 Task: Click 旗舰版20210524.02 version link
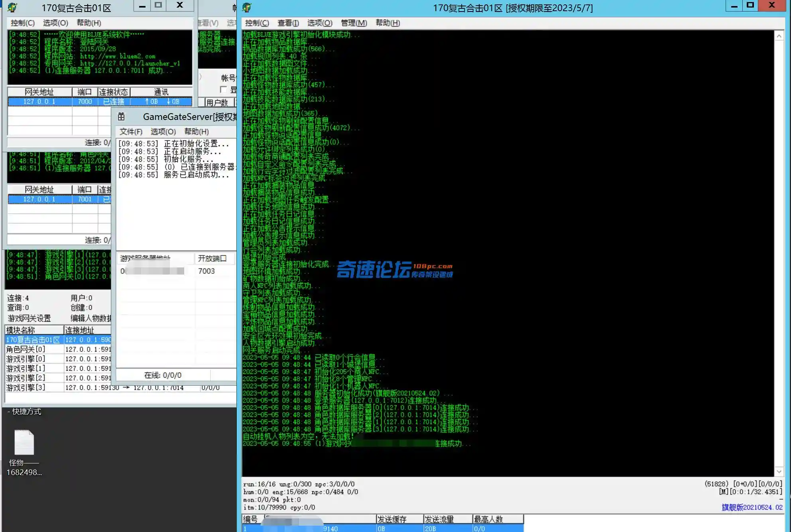(752, 507)
